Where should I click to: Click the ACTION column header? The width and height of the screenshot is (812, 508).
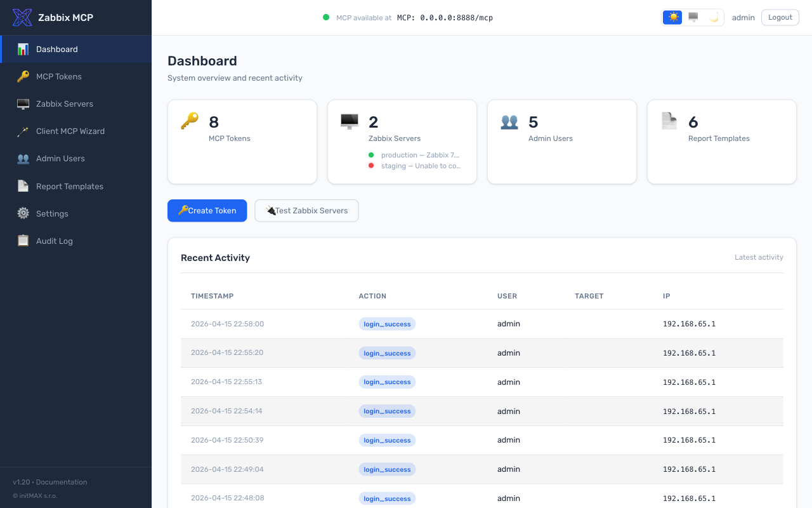click(372, 296)
